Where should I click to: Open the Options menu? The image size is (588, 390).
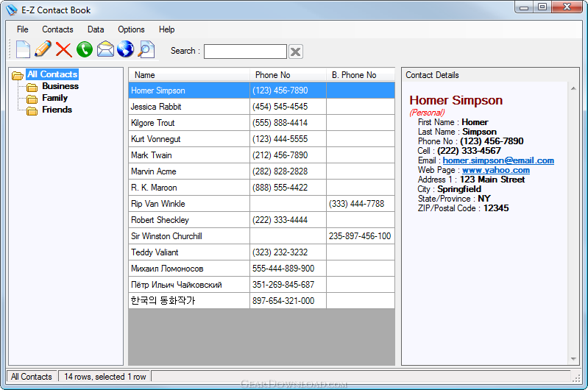point(131,29)
